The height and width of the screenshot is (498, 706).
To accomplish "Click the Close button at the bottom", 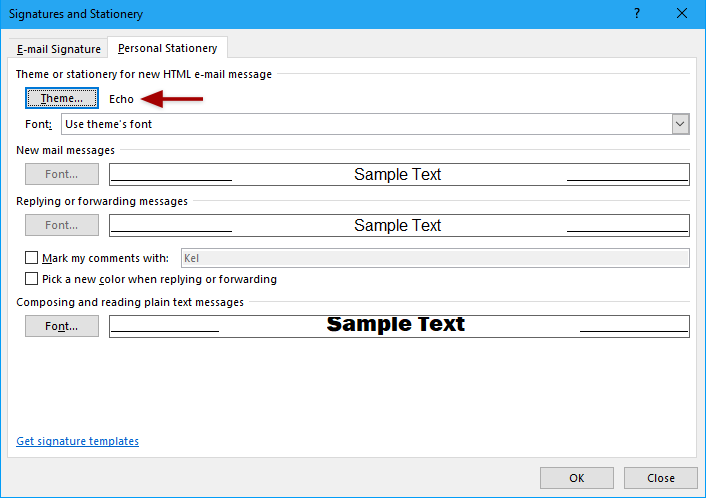I will pyautogui.click(x=661, y=478).
